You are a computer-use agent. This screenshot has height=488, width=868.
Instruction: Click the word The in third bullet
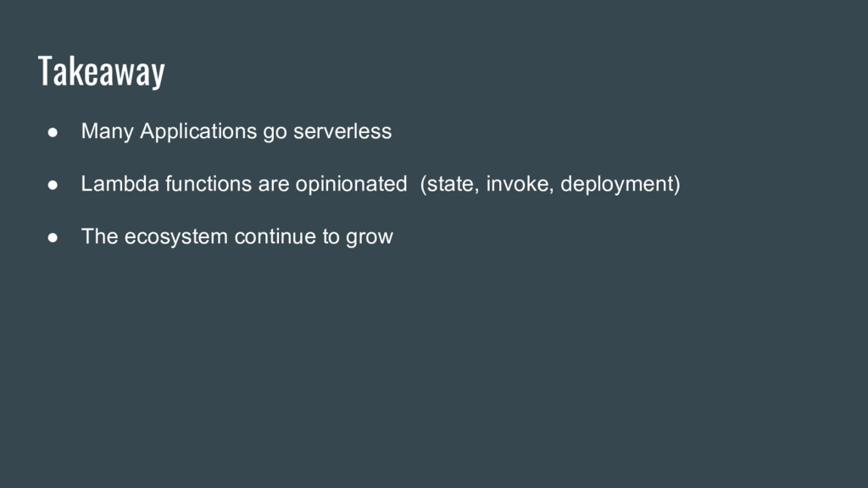pyautogui.click(x=100, y=236)
